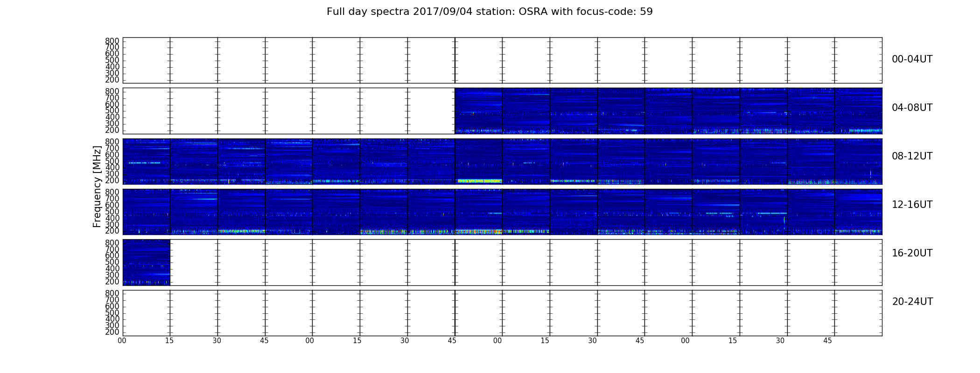The width and height of the screenshot is (980, 373).
Task: Select the '04-08UT' row label
Action: [912, 108]
